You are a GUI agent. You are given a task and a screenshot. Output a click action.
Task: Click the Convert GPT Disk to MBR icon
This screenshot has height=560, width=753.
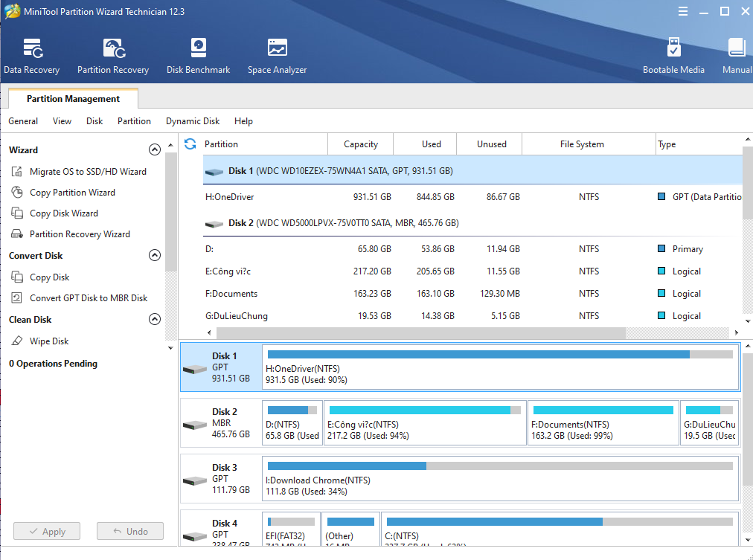click(x=17, y=297)
